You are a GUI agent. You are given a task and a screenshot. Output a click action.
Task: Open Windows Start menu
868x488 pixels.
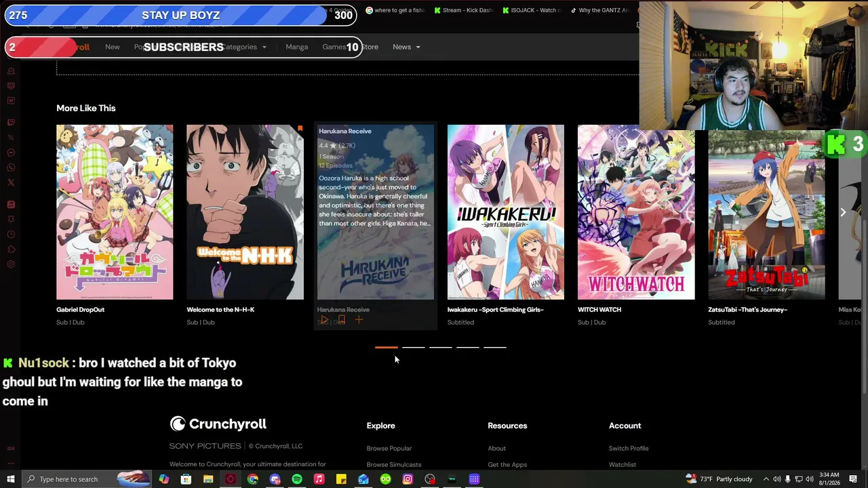11,479
